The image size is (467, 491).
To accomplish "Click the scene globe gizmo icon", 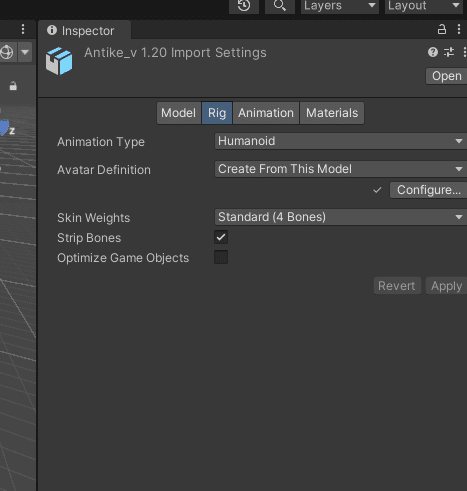I will coord(7,52).
